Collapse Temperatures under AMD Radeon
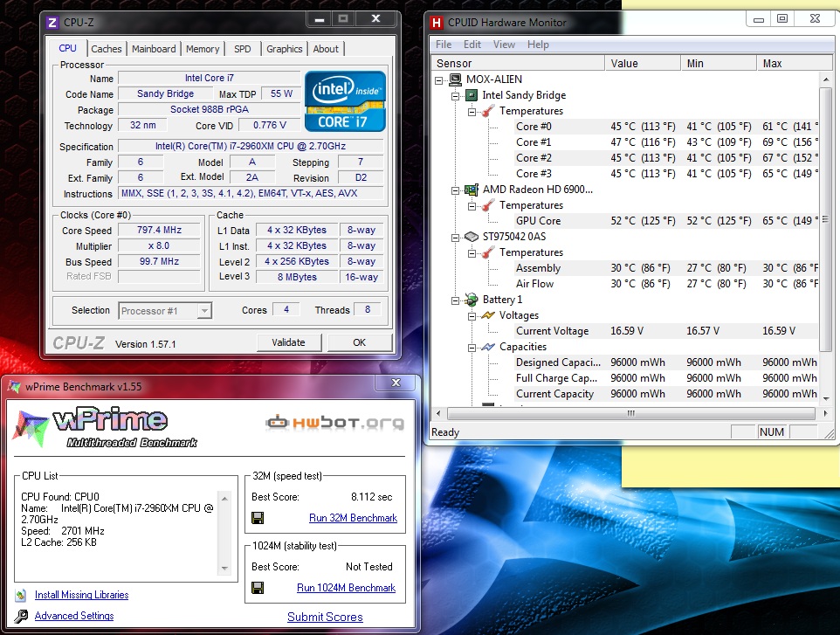This screenshot has height=635, width=840. pyautogui.click(x=472, y=206)
